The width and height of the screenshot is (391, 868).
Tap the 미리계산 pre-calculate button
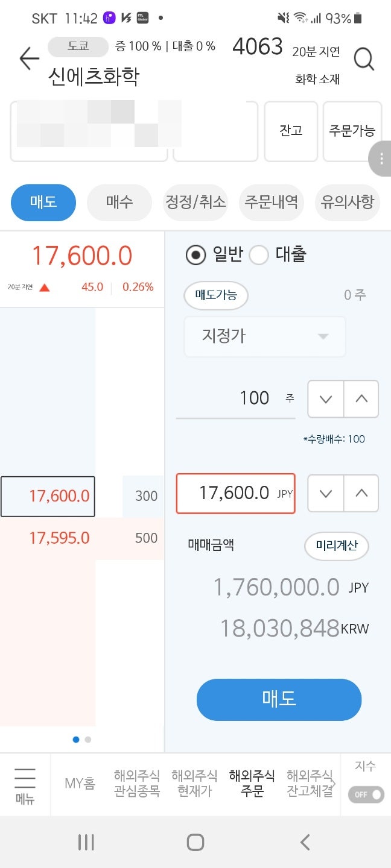click(336, 546)
